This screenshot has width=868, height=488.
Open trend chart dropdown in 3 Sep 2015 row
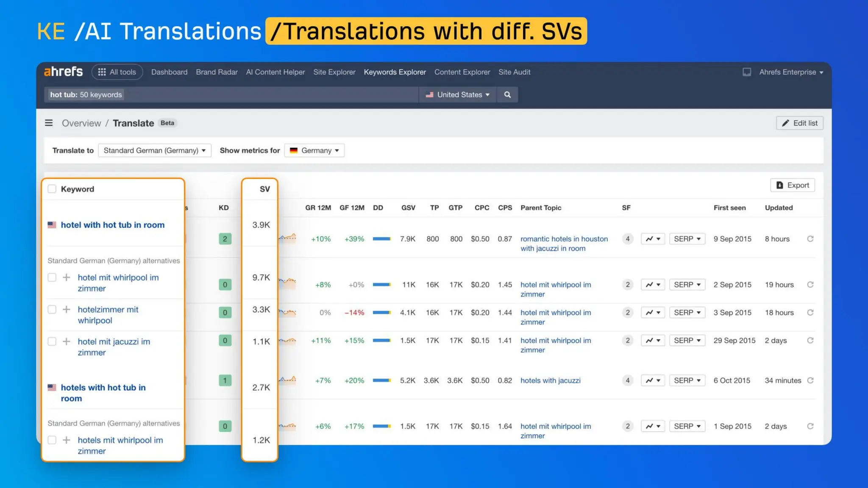(653, 313)
